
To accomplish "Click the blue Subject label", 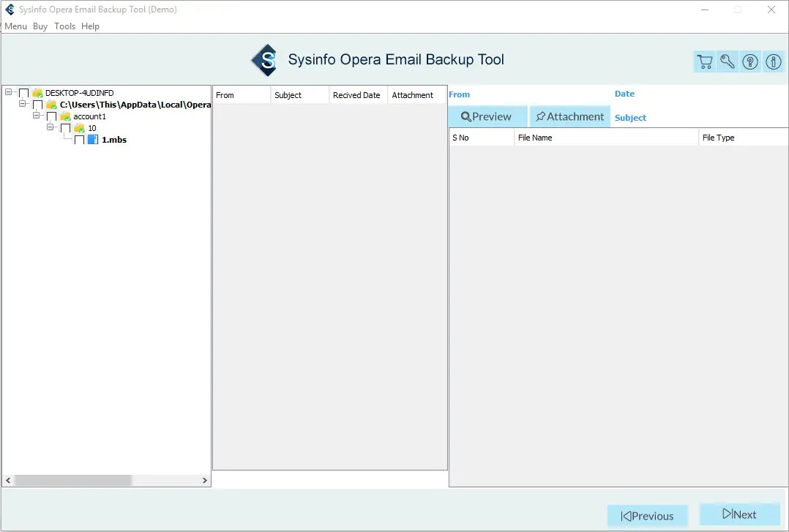I will [x=630, y=118].
